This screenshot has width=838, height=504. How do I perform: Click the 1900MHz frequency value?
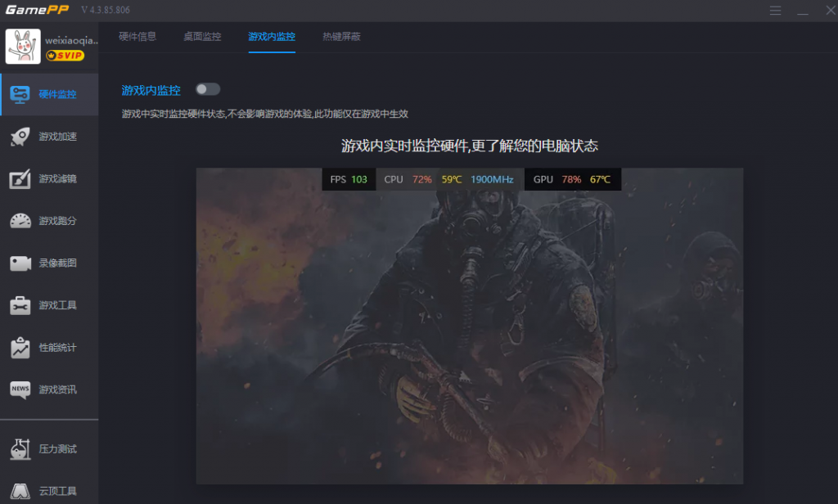coord(492,179)
